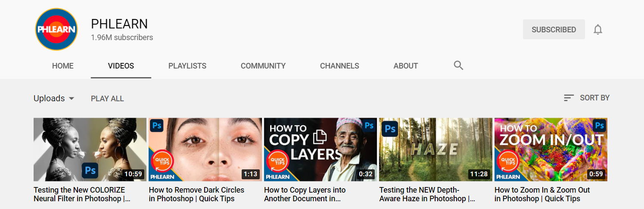The image size is (644, 209).
Task: Open the CHANNELS tab
Action: [339, 66]
